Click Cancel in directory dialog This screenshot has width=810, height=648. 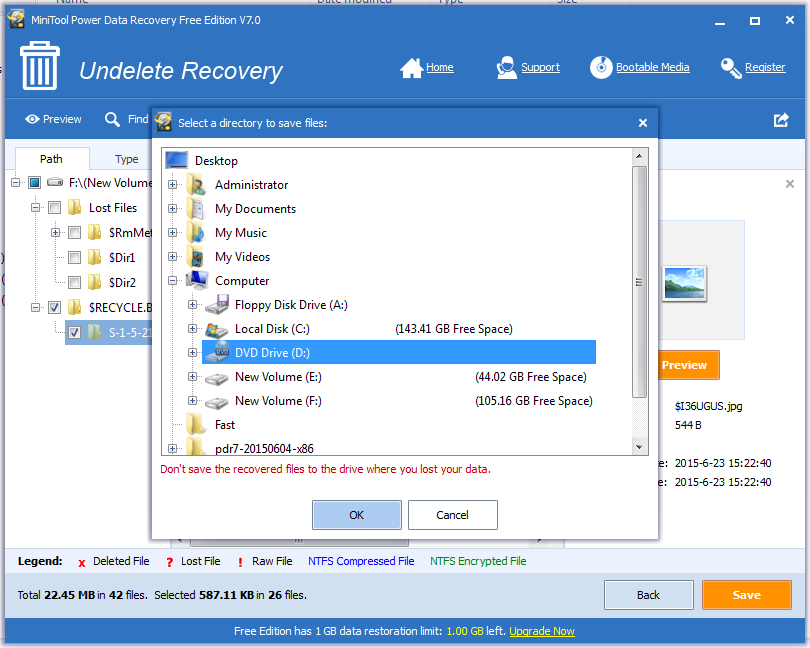453,515
